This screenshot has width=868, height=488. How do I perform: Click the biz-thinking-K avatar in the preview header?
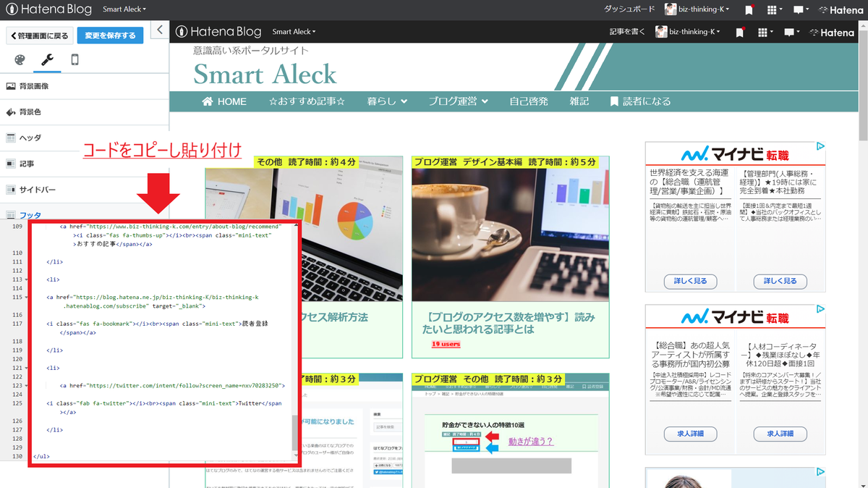point(661,32)
